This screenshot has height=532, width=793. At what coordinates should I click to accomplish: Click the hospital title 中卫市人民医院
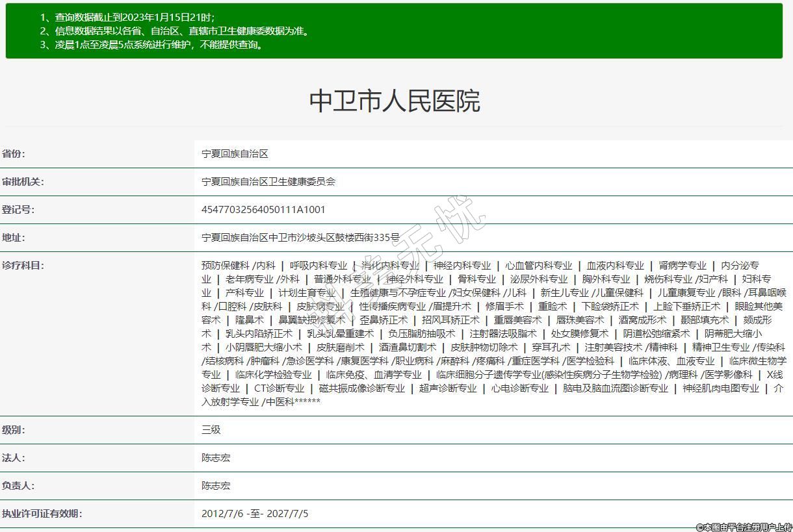tap(394, 101)
